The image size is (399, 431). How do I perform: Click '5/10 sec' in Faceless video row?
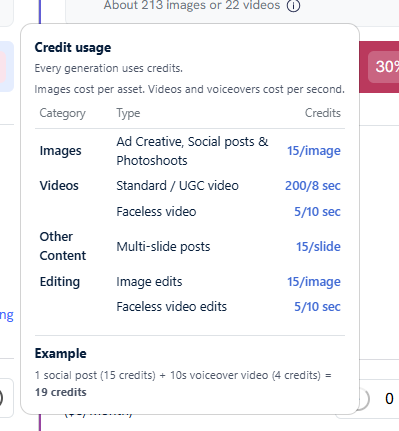pos(317,212)
